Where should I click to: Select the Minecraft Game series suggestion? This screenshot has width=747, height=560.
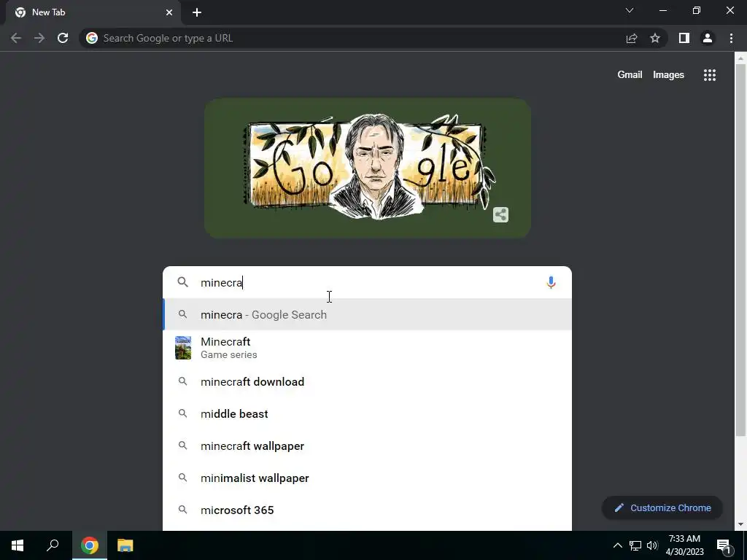coord(368,348)
